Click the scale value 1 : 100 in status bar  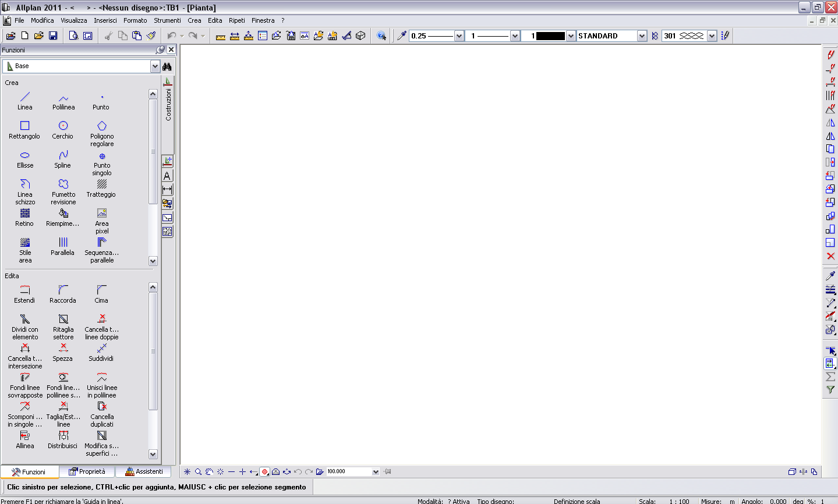click(679, 501)
